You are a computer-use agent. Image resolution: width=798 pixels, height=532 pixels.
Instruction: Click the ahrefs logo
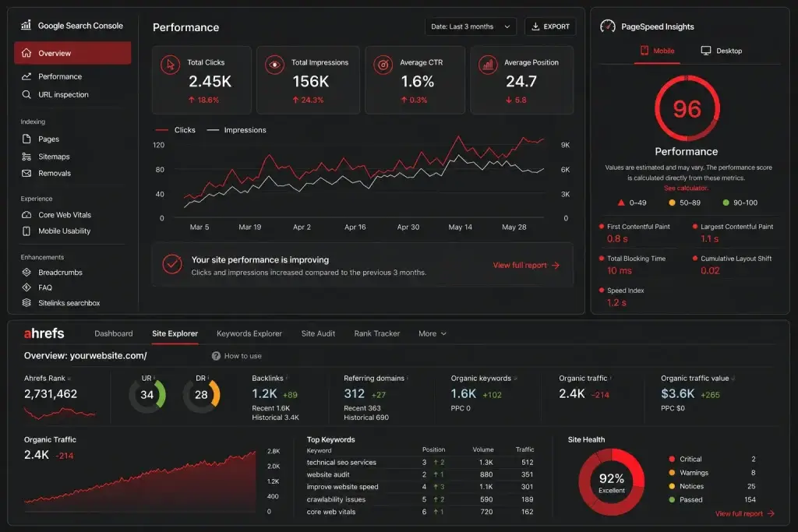(44, 333)
